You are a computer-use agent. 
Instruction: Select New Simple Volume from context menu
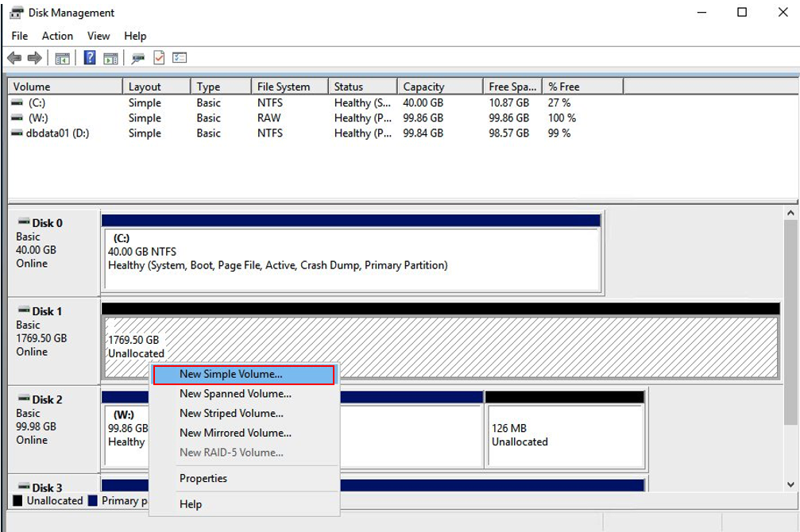point(230,374)
